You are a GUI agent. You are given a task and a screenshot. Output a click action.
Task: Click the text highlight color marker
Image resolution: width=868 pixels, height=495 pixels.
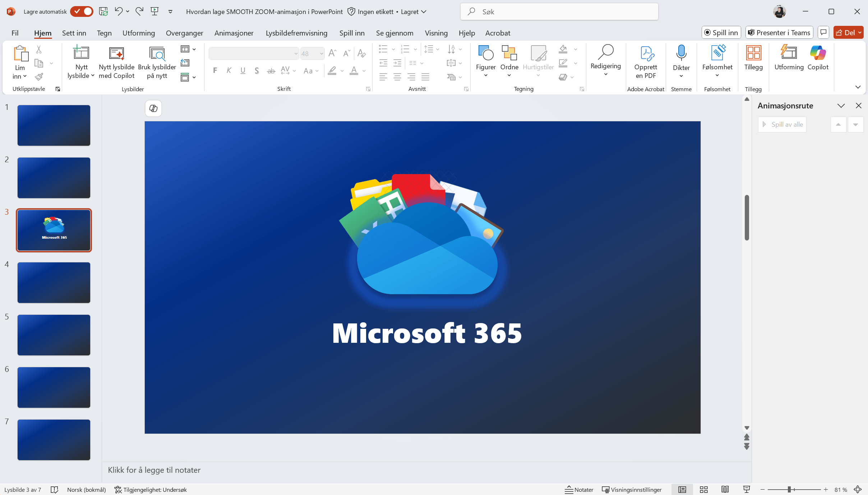point(332,71)
